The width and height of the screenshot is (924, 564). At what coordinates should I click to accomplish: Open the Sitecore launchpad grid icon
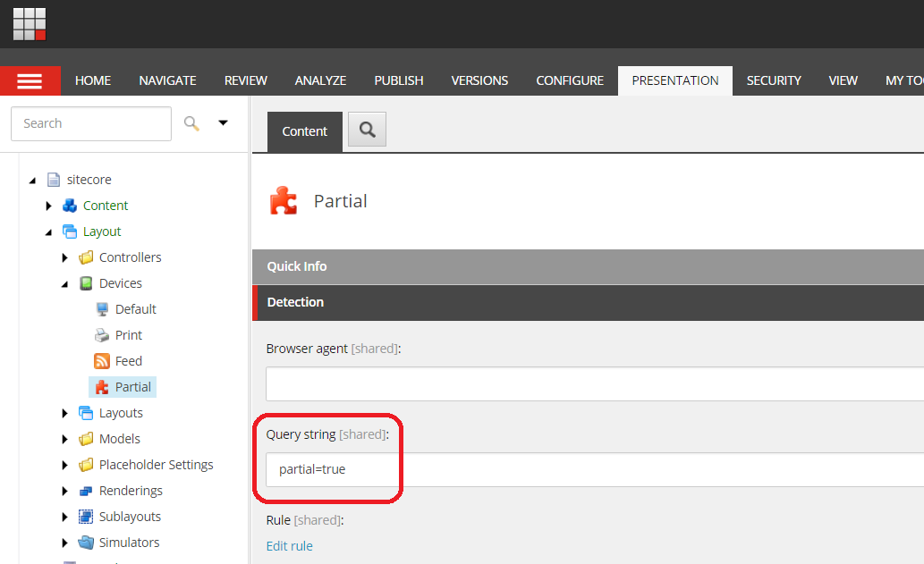tap(30, 24)
